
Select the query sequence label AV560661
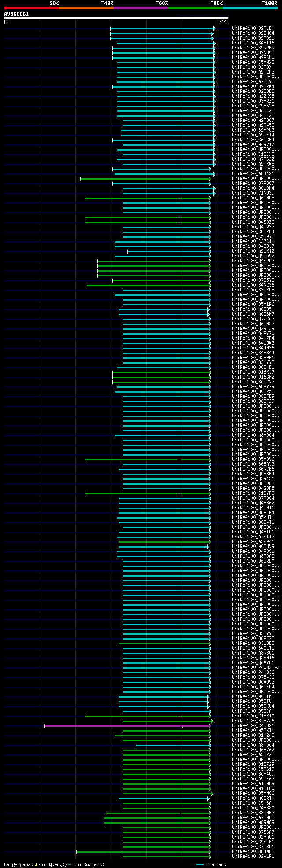click(x=16, y=14)
